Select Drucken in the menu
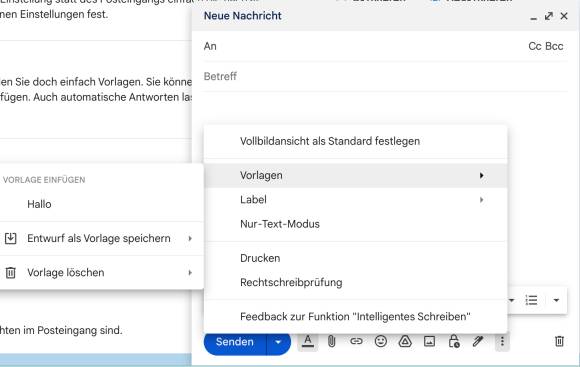Screen dimensions: 580x367 click(355, 258)
